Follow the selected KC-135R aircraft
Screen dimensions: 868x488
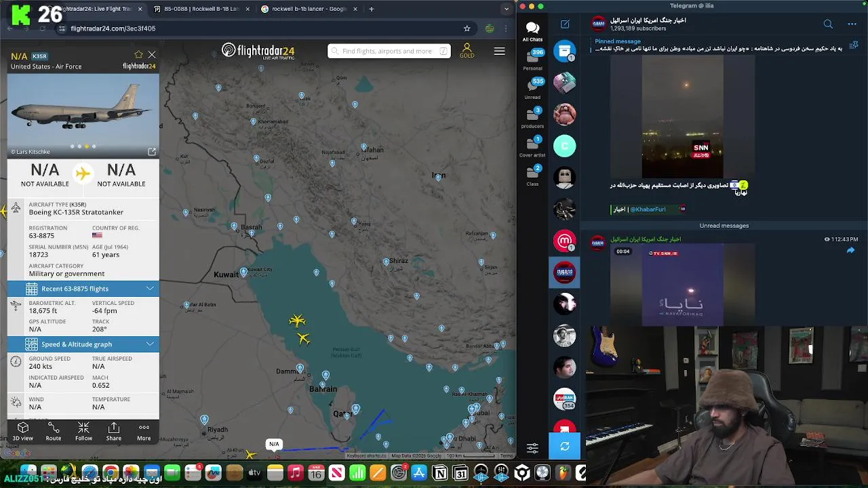(83, 431)
